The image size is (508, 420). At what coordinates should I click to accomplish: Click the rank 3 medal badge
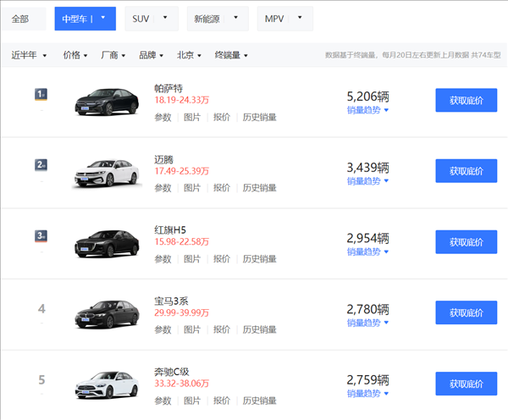41,236
